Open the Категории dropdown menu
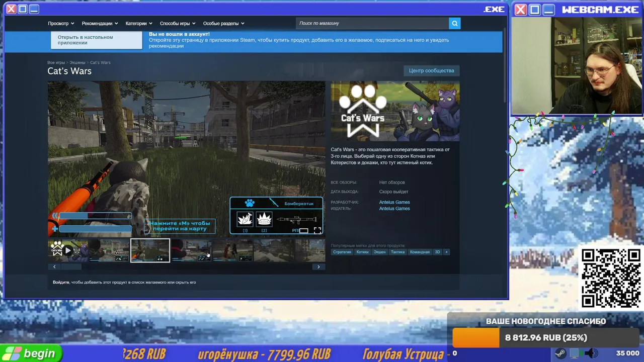 139,23
